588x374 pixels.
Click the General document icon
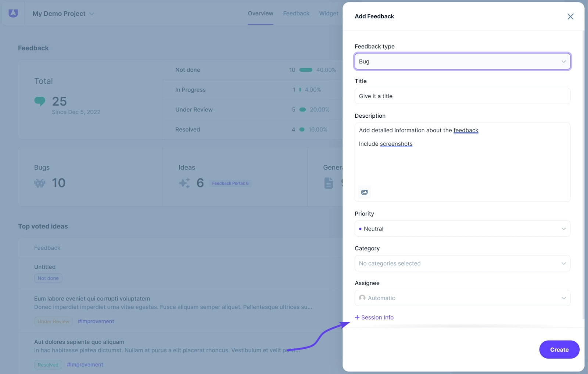(329, 183)
